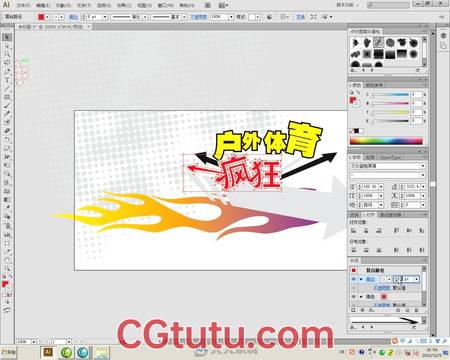Select the Zoom tool in toolbar
The width and height of the screenshot is (450, 360).
click(7, 268)
